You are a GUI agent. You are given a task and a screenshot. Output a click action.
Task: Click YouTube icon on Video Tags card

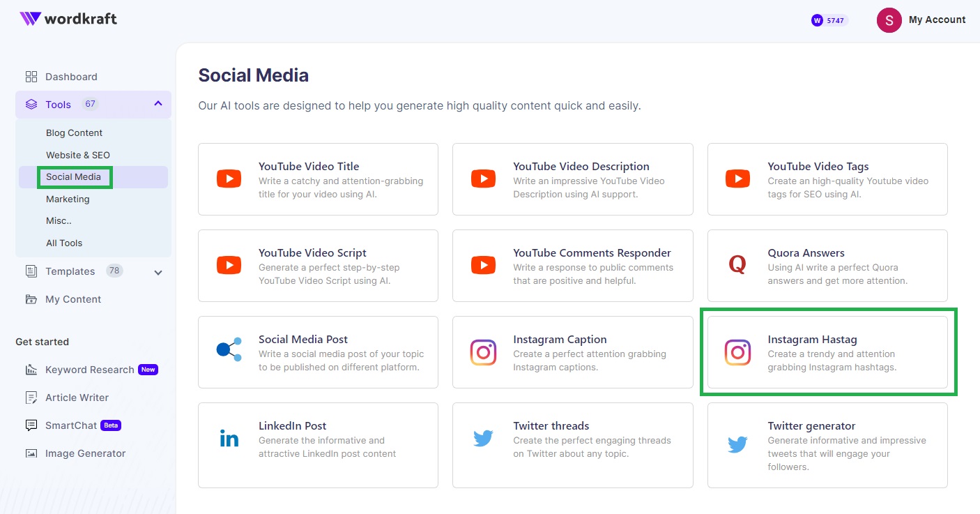click(737, 179)
